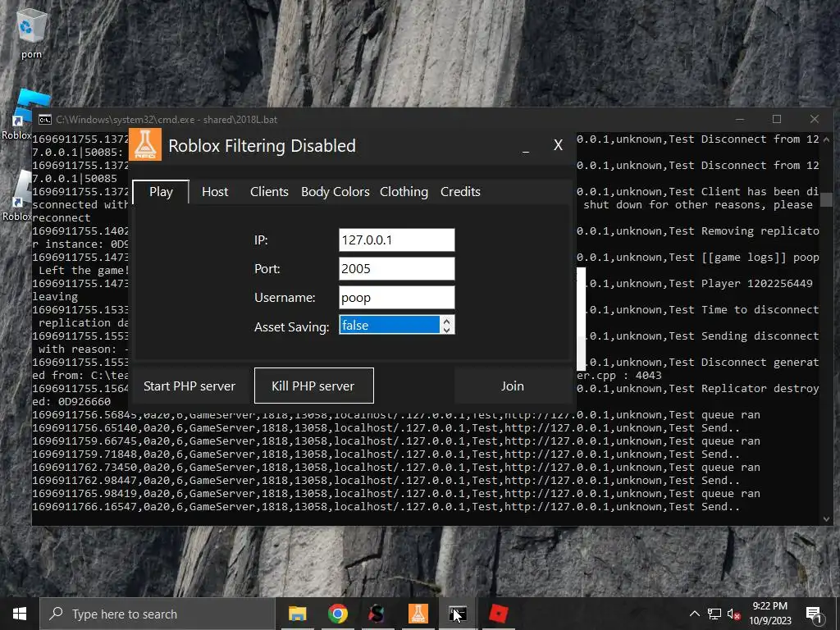Launch Google Chrome from taskbar
The image size is (840, 630).
pyautogui.click(x=337, y=614)
